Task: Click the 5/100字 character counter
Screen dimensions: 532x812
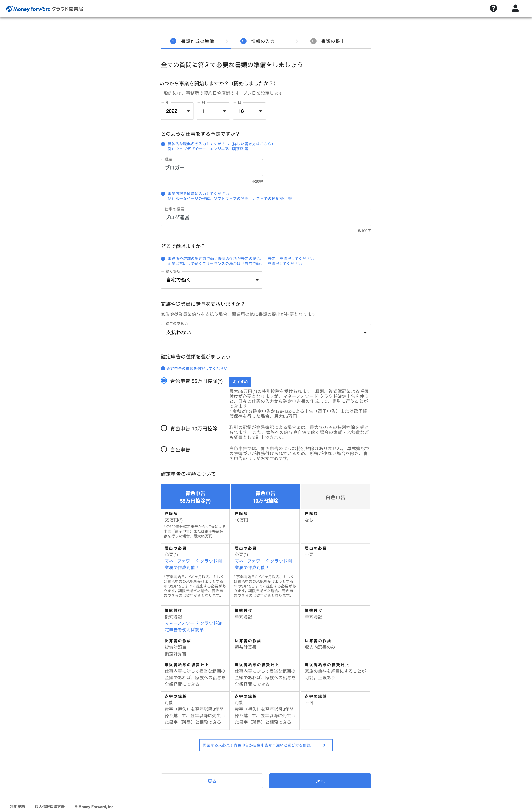Action: pos(364,231)
